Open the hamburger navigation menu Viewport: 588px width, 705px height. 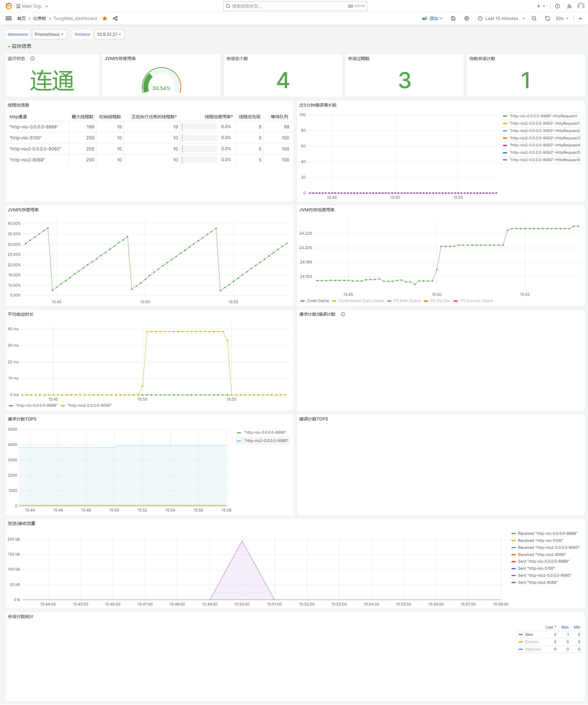(9, 18)
